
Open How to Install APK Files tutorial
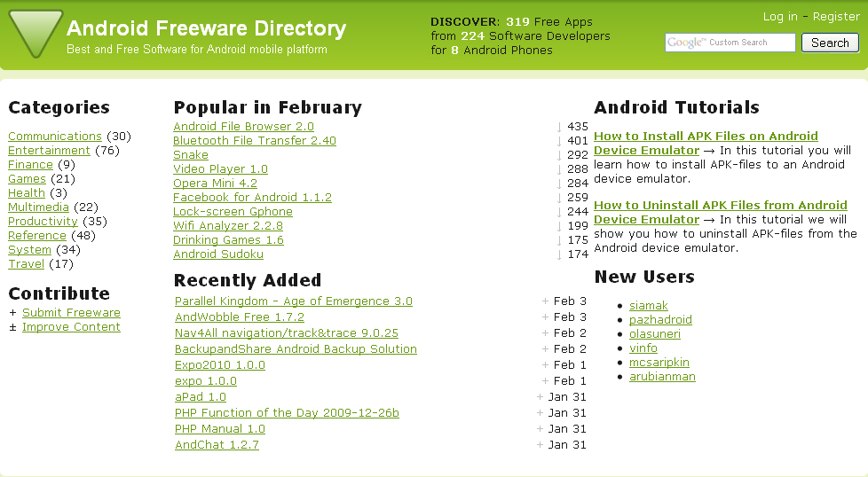point(706,143)
